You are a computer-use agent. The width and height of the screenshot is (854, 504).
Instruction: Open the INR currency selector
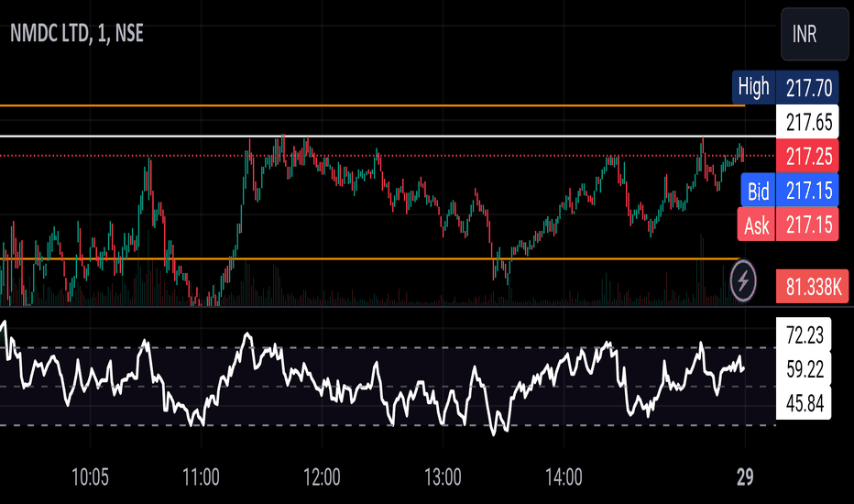click(815, 34)
